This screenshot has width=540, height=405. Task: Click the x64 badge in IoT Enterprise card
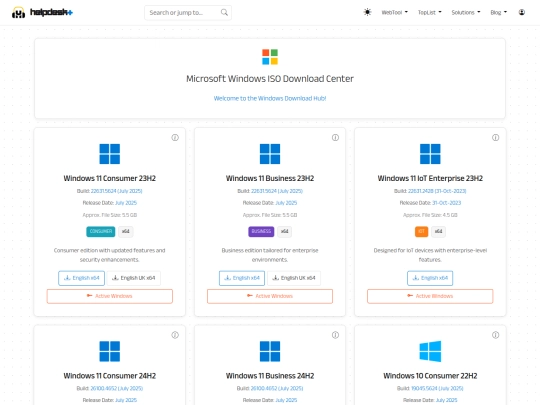tap(438, 231)
